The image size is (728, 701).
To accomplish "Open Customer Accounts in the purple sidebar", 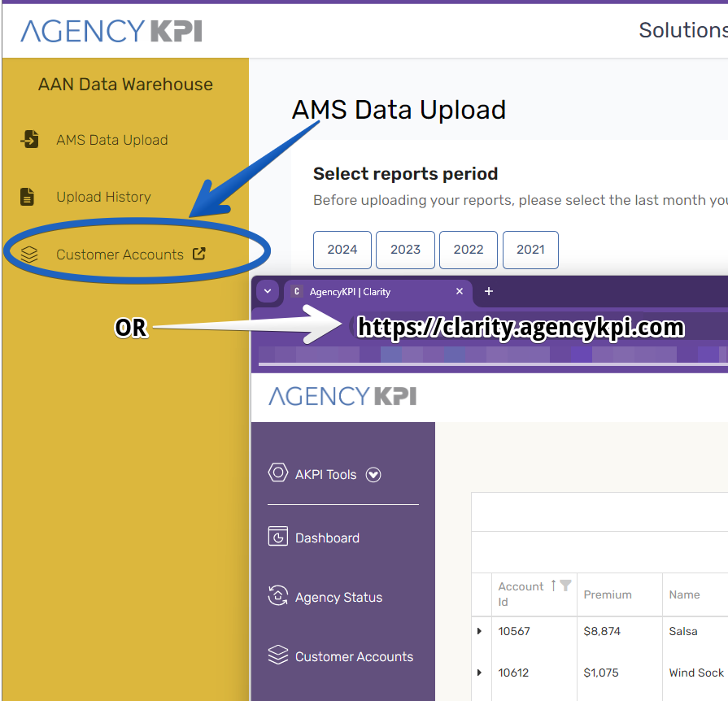I will (355, 656).
